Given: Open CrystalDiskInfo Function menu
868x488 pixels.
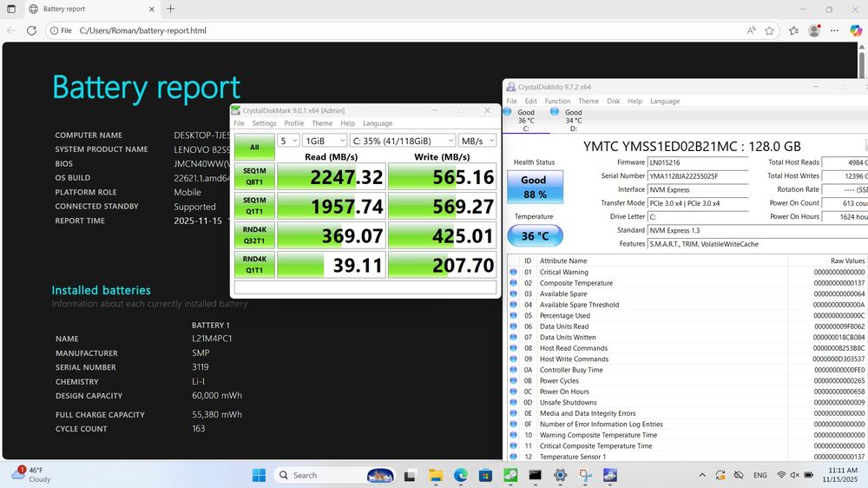Looking at the screenshot, I should pyautogui.click(x=557, y=102).
